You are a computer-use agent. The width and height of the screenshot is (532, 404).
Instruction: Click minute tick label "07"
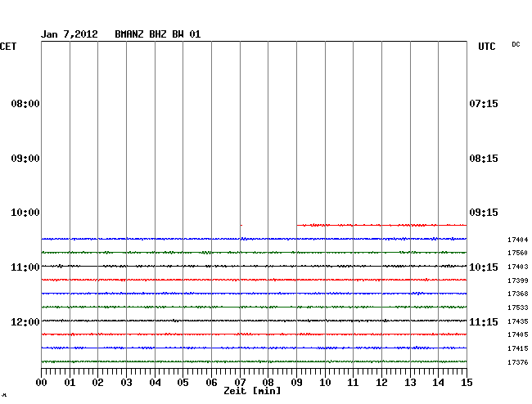click(x=240, y=383)
